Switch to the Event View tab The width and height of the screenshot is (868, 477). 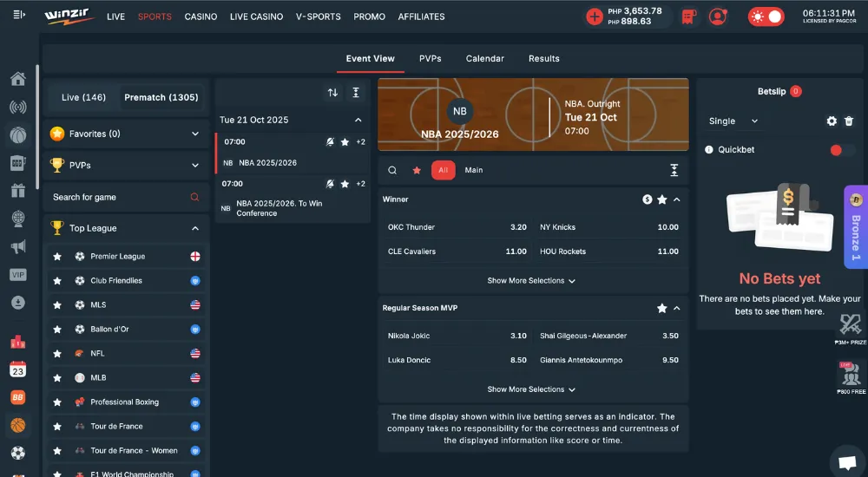371,59
